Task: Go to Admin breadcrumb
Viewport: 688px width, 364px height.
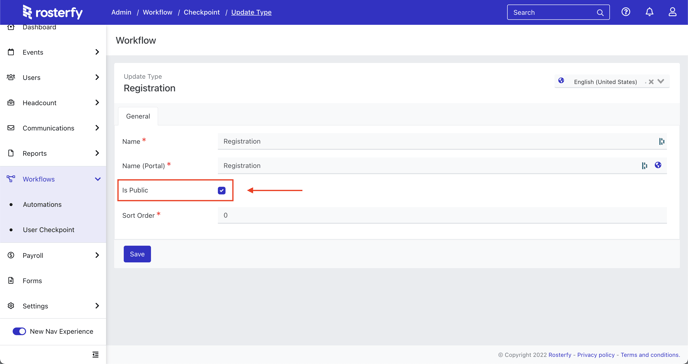Action: [x=121, y=12]
